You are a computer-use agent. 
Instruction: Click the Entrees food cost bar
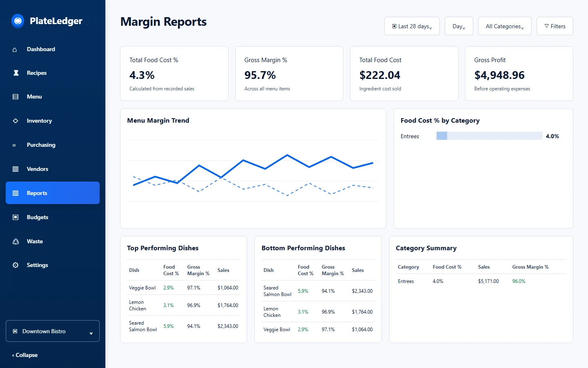point(489,136)
